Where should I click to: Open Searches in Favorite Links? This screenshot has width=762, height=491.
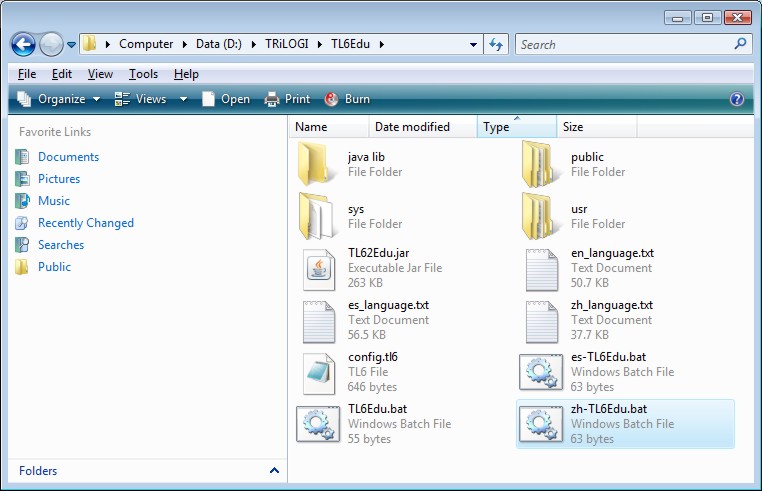[x=61, y=245]
